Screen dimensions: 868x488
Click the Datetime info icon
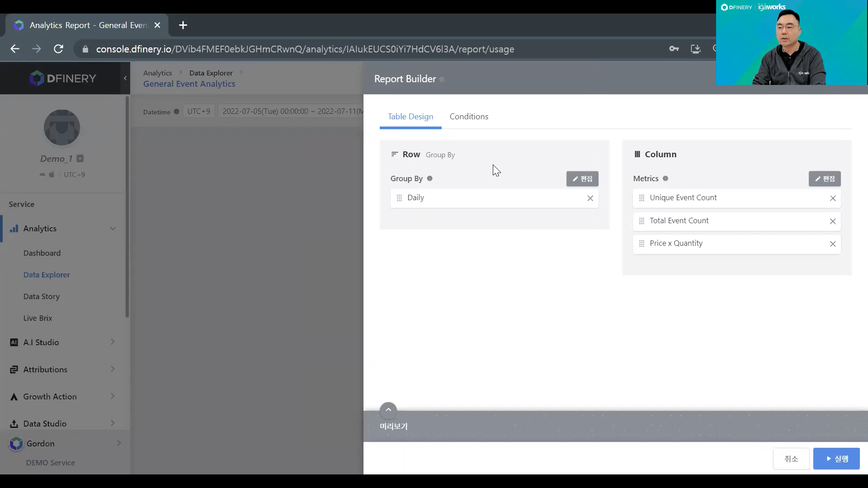[176, 112]
